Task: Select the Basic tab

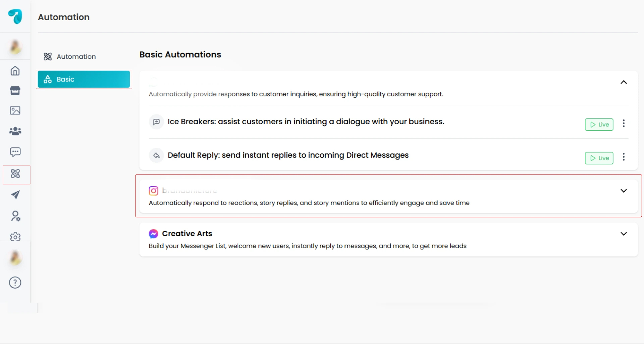Action: point(84,79)
